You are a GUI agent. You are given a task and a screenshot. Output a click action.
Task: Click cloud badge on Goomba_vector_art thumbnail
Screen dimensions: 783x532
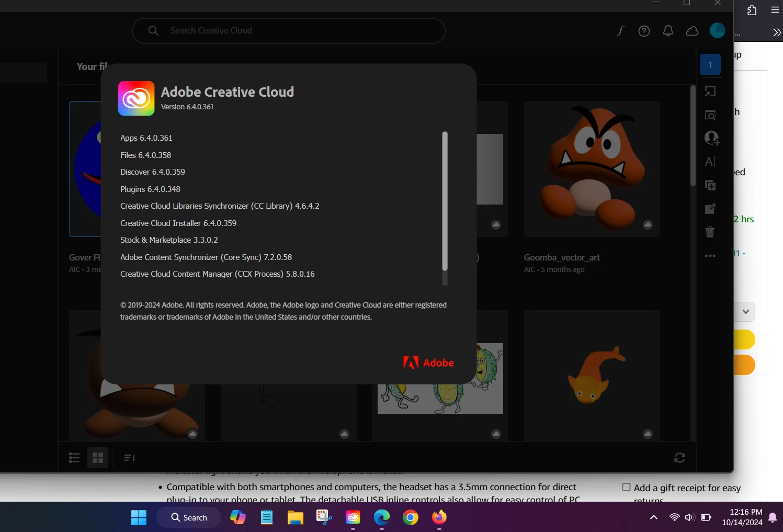coord(648,224)
